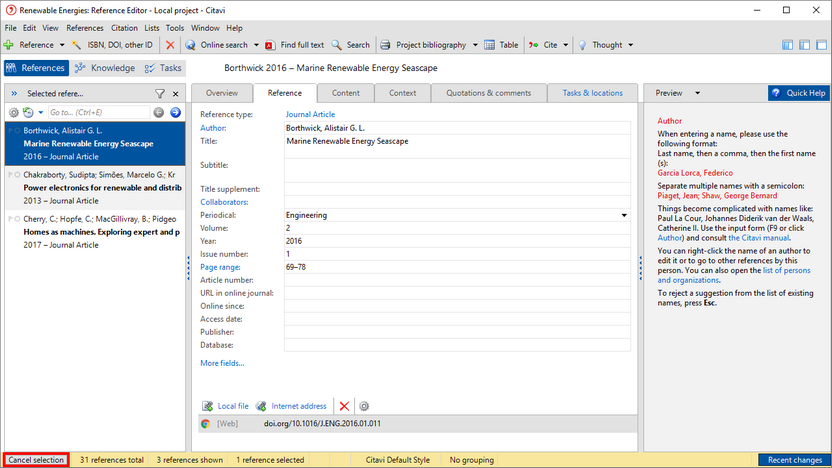This screenshot has width=832, height=468.
Task: Open the Lists menu
Action: [x=152, y=28]
